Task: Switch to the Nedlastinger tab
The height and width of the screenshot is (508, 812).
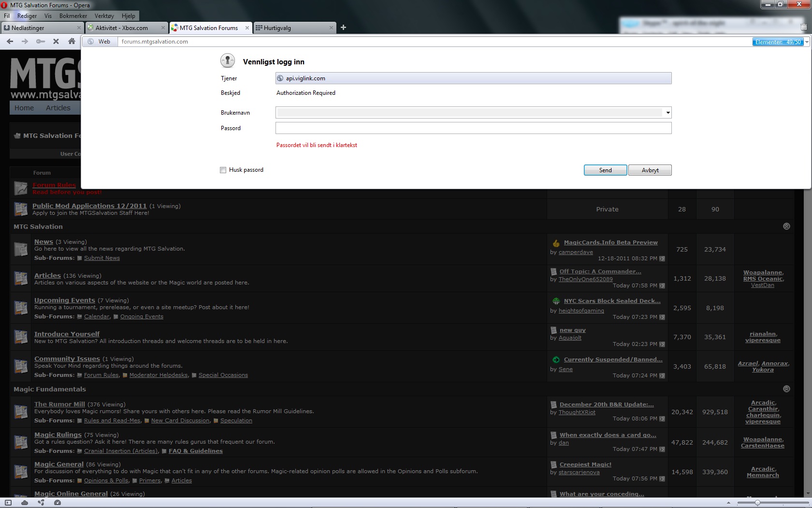Action: pyautogui.click(x=42, y=28)
